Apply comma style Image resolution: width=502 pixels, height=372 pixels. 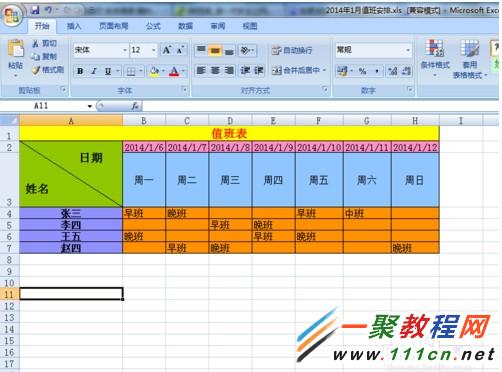coord(377,71)
